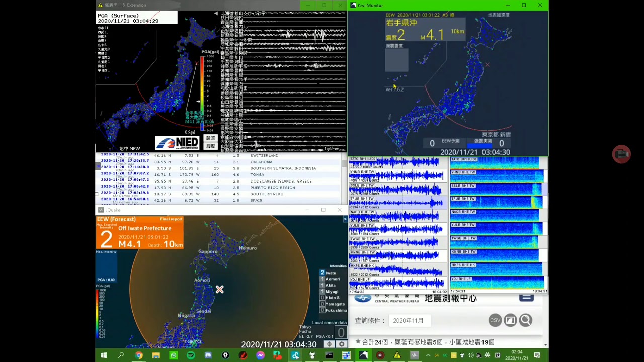Open the JQuake settings gear icon

pyautogui.click(x=342, y=344)
